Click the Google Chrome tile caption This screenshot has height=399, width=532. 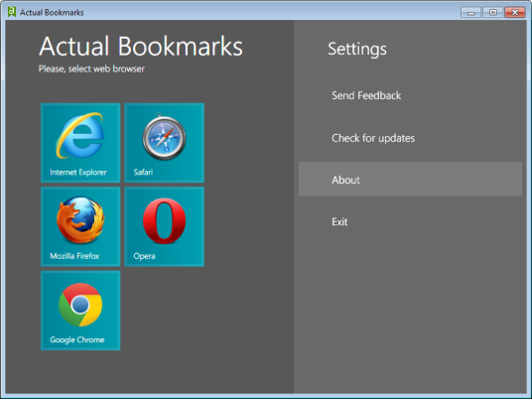77,340
